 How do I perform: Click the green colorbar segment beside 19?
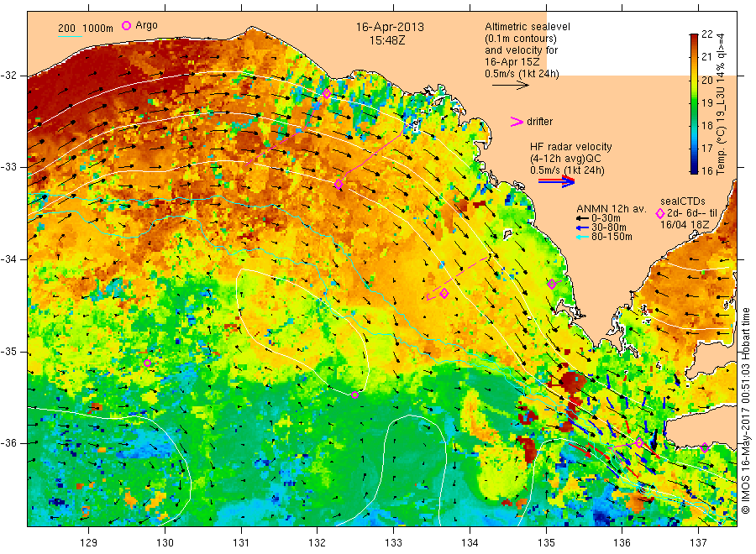coord(694,102)
